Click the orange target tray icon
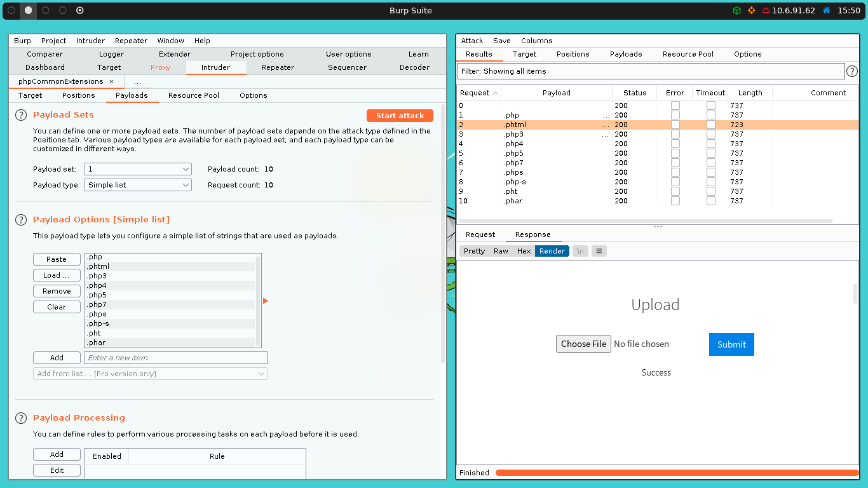The image size is (868, 488). [751, 11]
